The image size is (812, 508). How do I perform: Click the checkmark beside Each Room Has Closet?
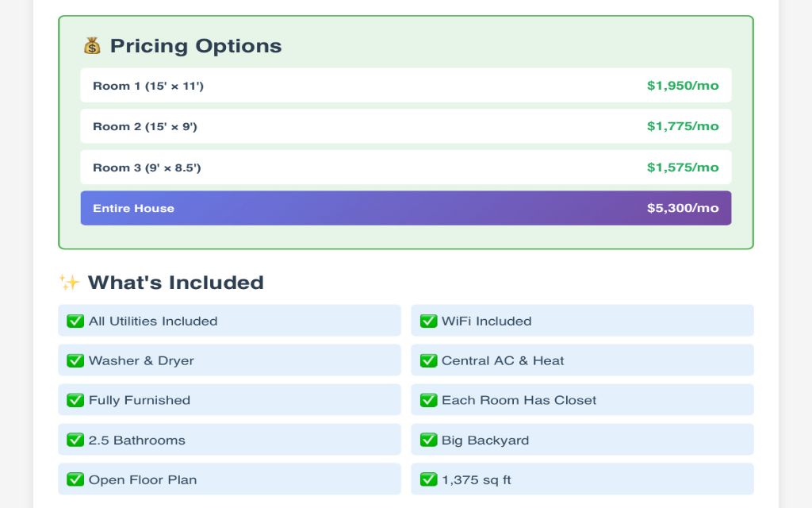428,401
